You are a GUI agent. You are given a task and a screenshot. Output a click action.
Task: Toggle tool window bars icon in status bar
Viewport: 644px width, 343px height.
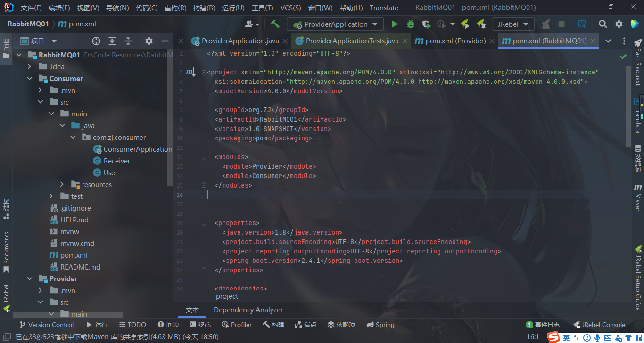[x=7, y=337]
